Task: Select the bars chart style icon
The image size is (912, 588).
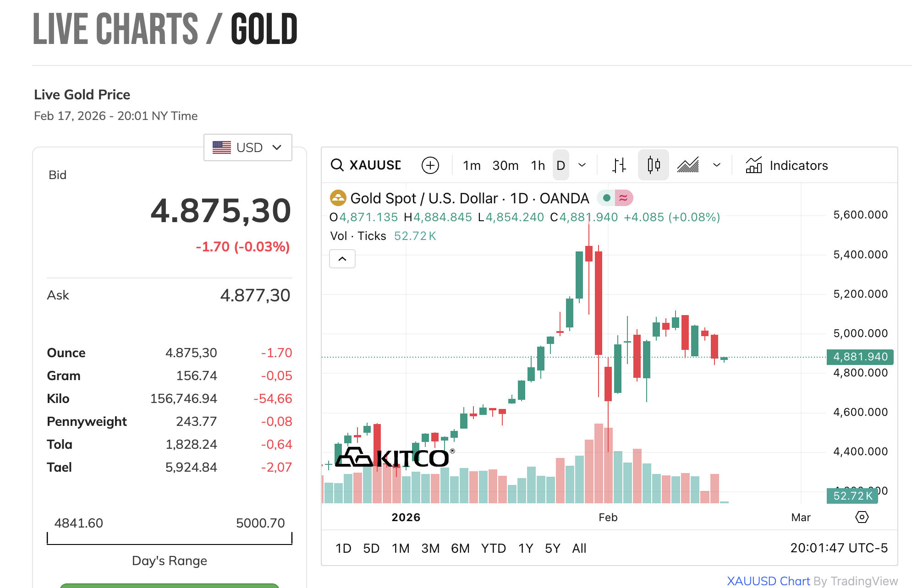Action: point(619,165)
